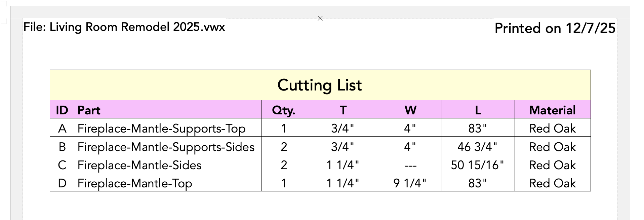Click the Material column header
644x220 pixels.
coord(552,110)
